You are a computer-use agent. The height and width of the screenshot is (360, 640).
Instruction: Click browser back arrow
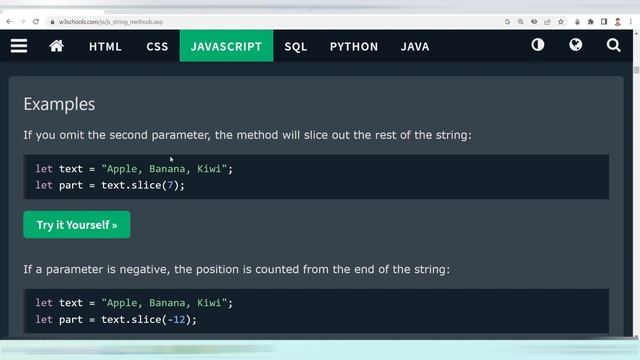click(9, 22)
